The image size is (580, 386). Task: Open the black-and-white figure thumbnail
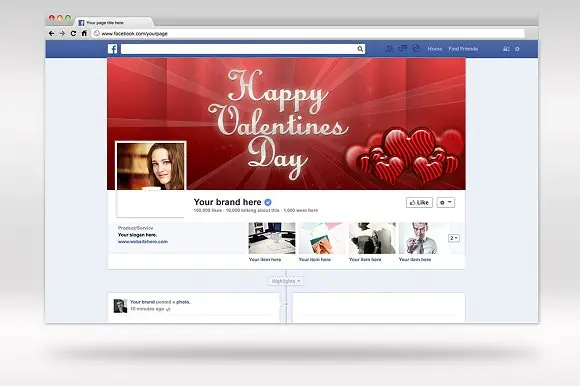(372, 238)
